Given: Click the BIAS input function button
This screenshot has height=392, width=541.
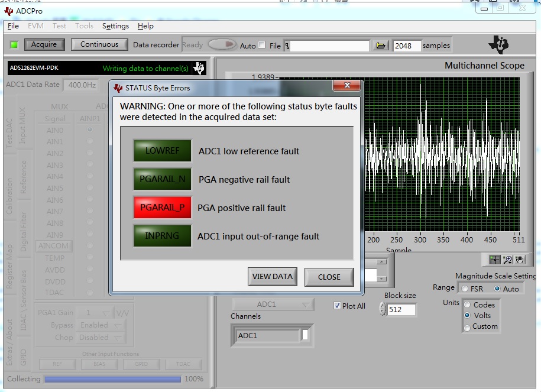Looking at the screenshot, I should [99, 364].
